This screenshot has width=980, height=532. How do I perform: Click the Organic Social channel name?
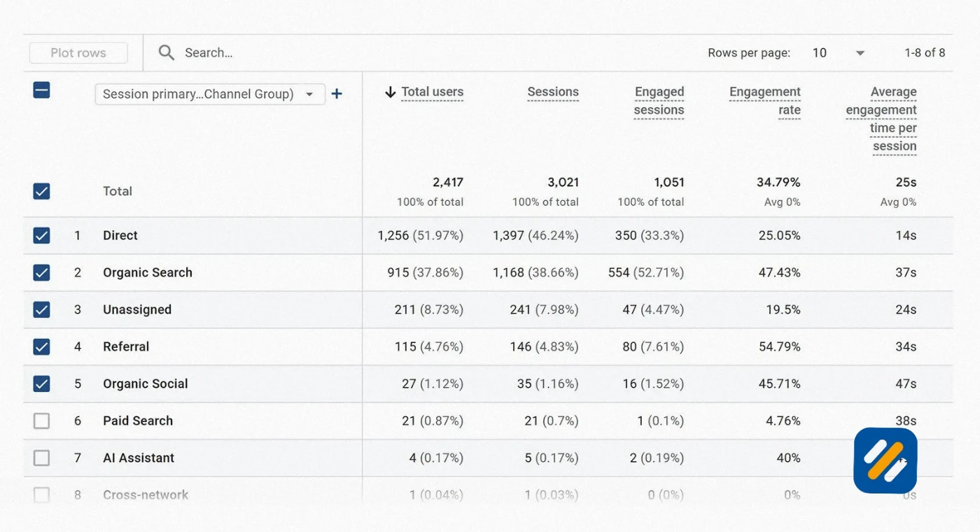point(146,384)
